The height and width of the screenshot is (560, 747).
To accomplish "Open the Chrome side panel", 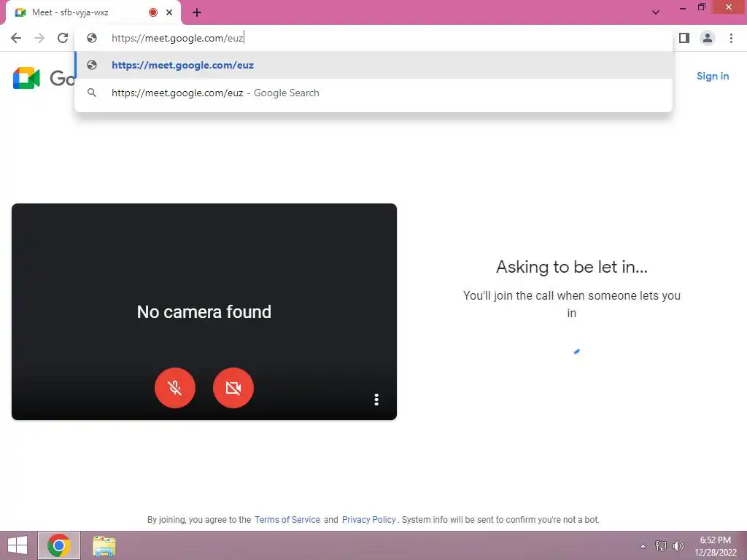I will pyautogui.click(x=684, y=38).
